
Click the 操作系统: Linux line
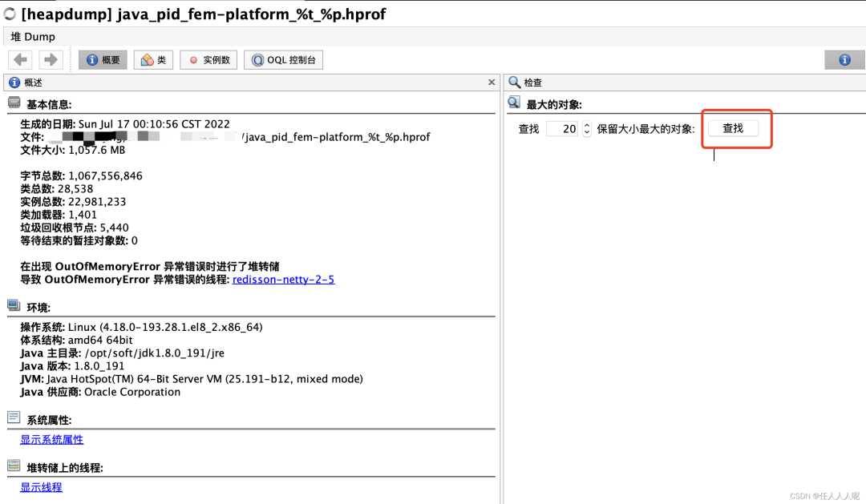pos(141,327)
